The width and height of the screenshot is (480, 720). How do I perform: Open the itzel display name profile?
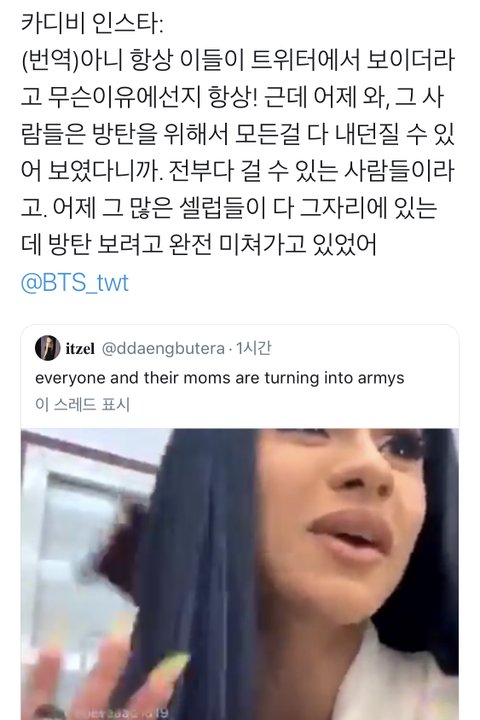[80, 349]
